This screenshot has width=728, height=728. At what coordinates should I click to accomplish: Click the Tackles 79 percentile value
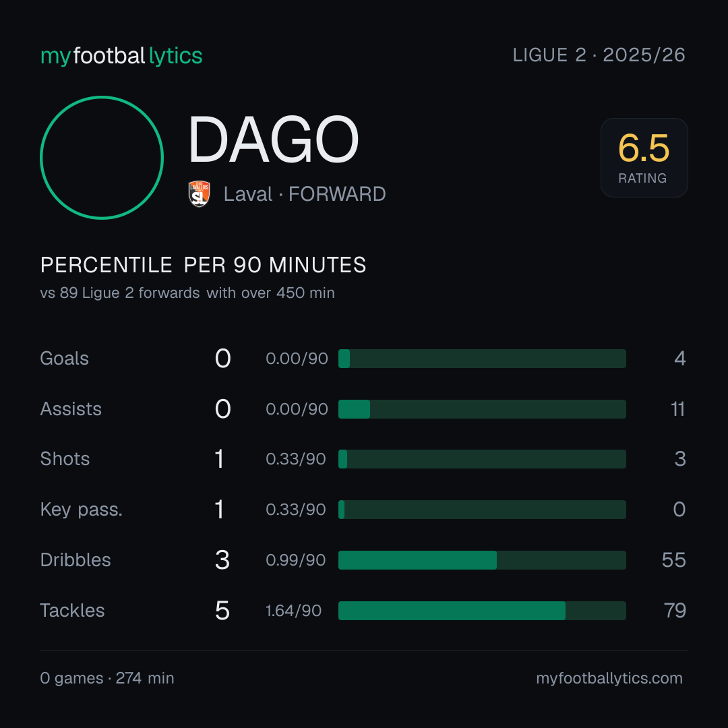[675, 611]
